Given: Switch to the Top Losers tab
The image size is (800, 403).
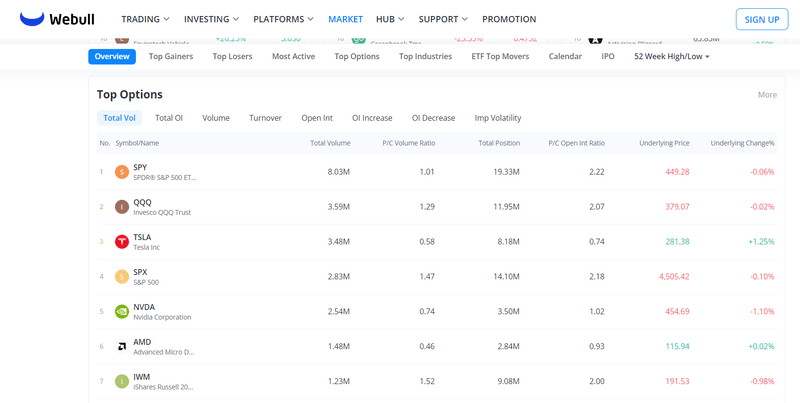Looking at the screenshot, I should 232,57.
